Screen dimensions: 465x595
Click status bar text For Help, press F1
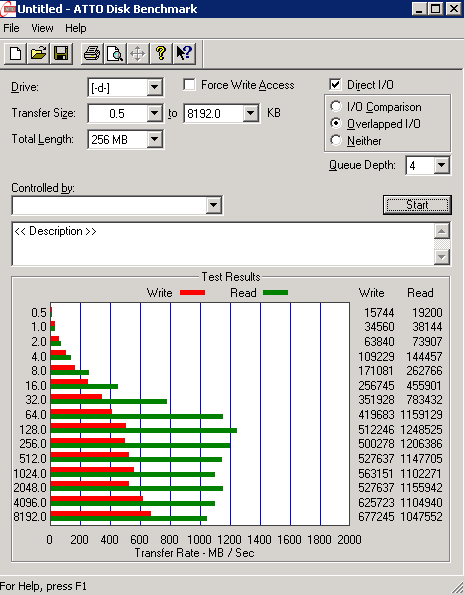coord(43,586)
